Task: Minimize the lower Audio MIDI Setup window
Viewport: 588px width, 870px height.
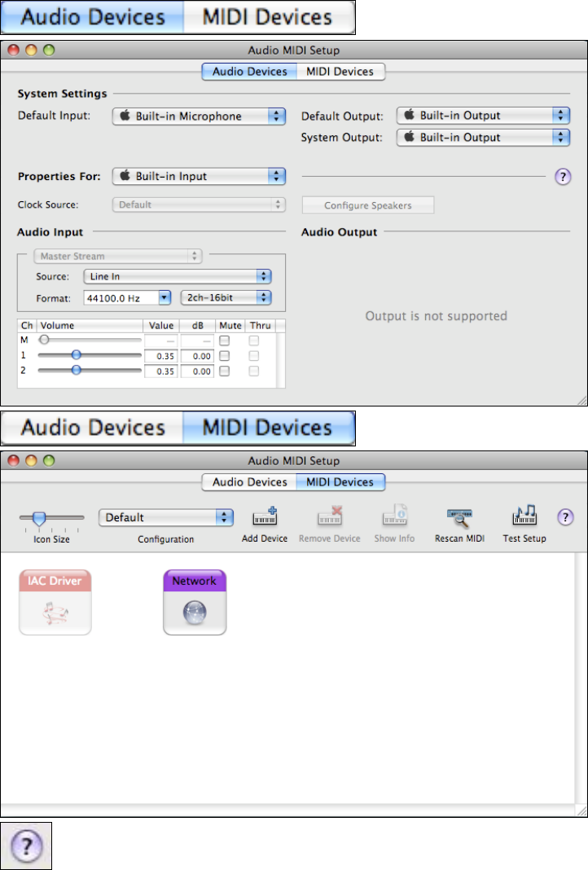Action: tap(31, 460)
